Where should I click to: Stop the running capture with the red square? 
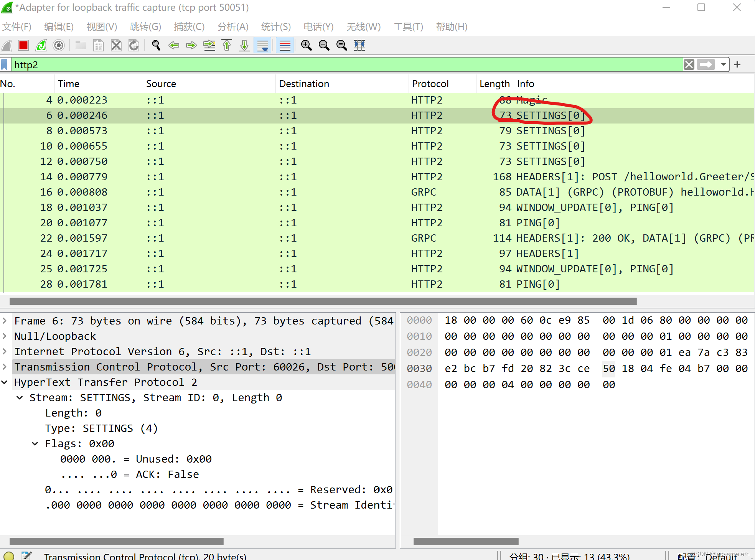point(23,46)
